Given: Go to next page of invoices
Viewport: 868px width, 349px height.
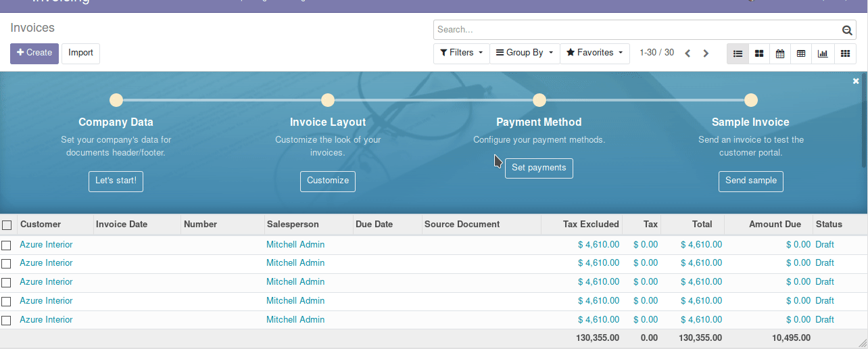Looking at the screenshot, I should pyautogui.click(x=706, y=53).
